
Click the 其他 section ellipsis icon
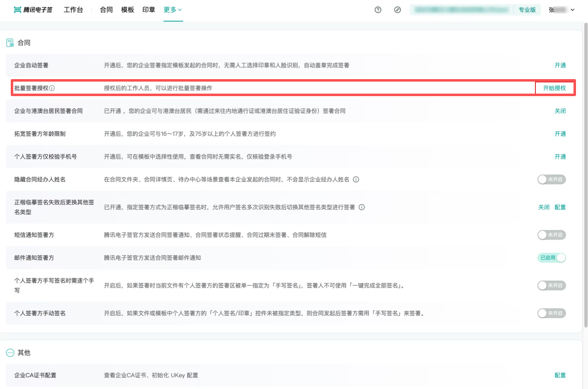(10, 353)
